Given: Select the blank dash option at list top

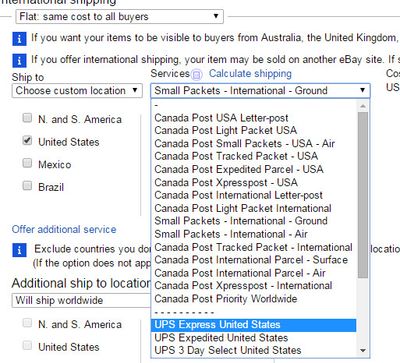Looking at the screenshot, I should (x=254, y=105).
